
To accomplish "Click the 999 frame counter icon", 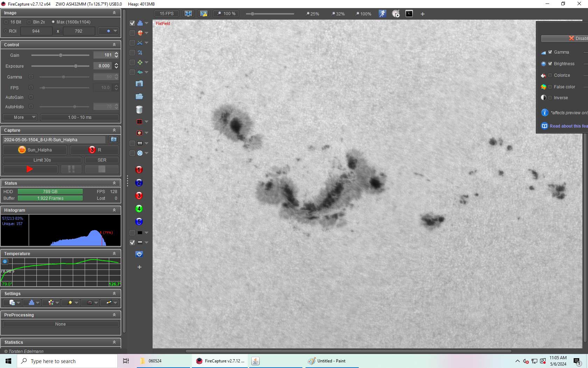I will tap(140, 143).
